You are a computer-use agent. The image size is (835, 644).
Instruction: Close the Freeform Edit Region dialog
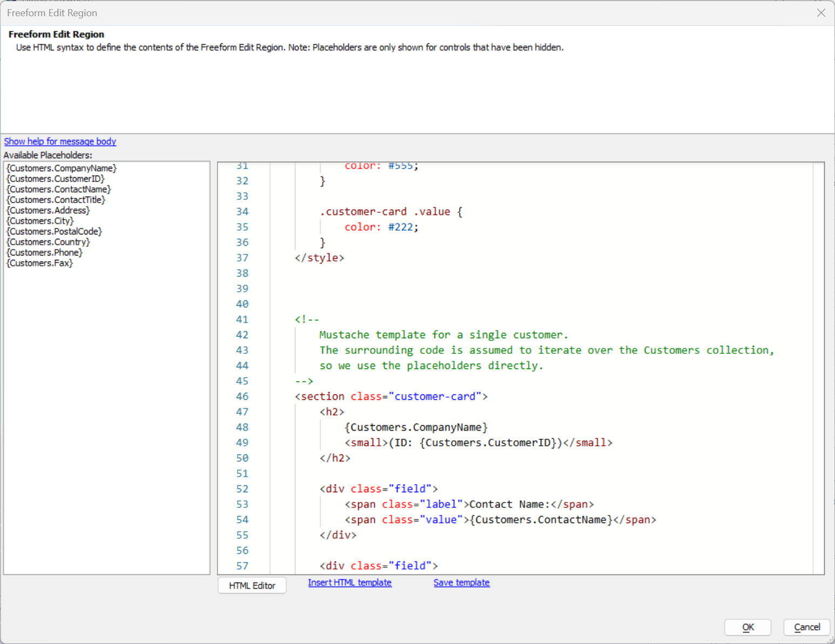(x=821, y=12)
